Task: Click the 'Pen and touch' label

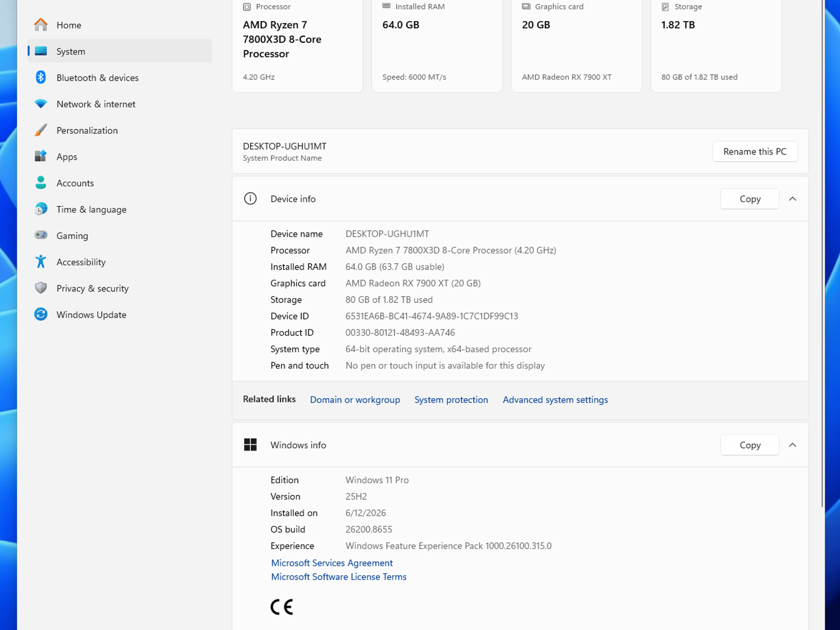Action: point(299,365)
